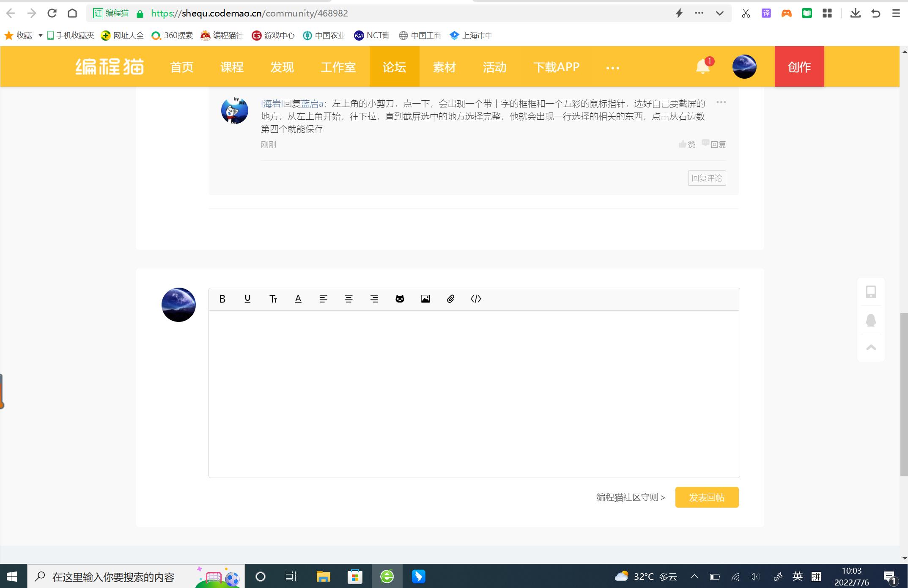Viewport: 908px width, 588px height.
Task: Open the browser hamburger menu
Action: [x=896, y=14]
